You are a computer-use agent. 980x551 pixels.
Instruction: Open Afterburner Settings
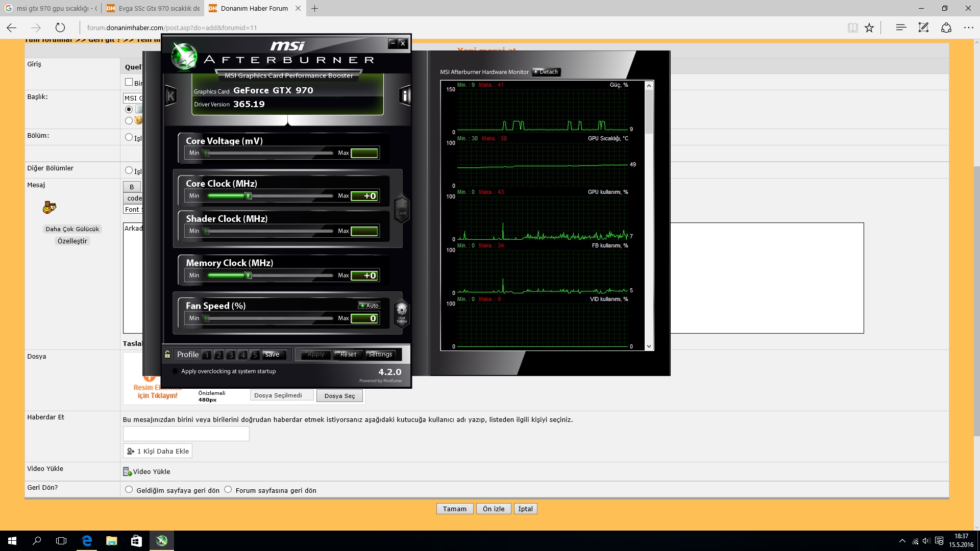click(x=380, y=355)
